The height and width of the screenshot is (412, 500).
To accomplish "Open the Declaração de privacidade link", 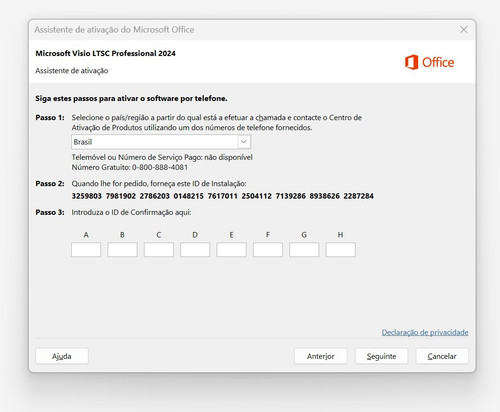I will tap(425, 332).
